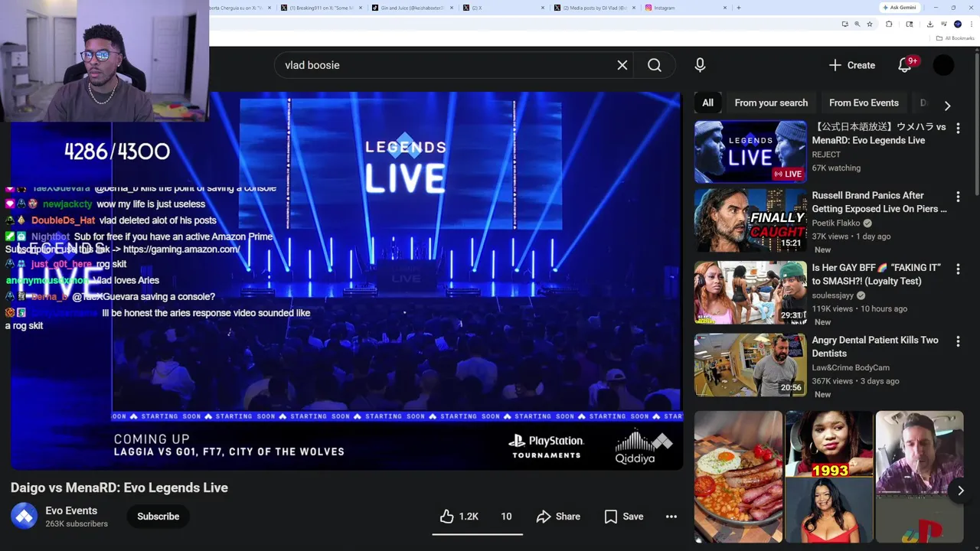
Task: Open options for Loyalty Test video
Action: coord(958,269)
